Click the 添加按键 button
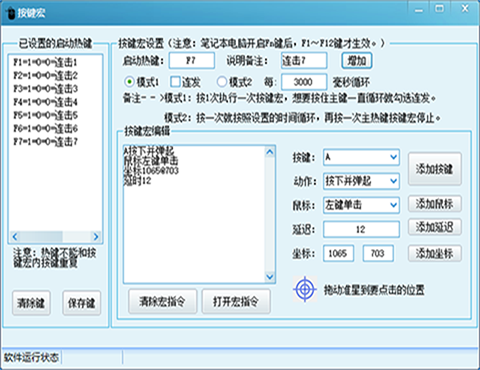Screen dimensions: 480x370 click(x=435, y=169)
